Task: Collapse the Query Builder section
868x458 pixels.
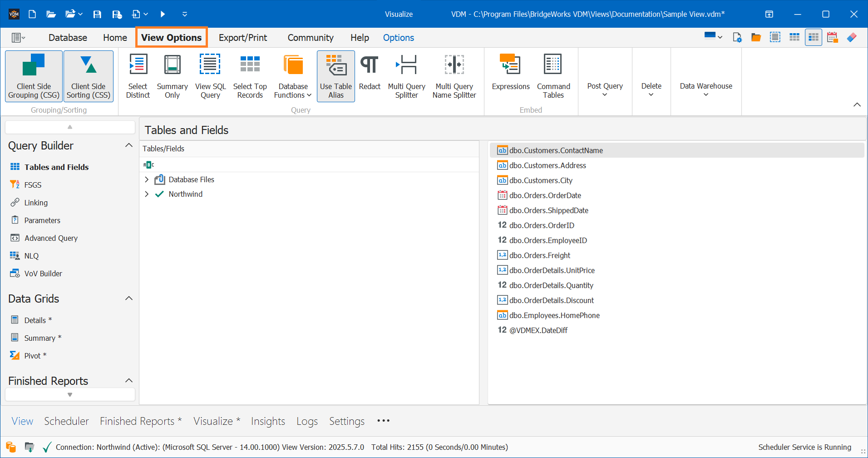Action: (129, 145)
